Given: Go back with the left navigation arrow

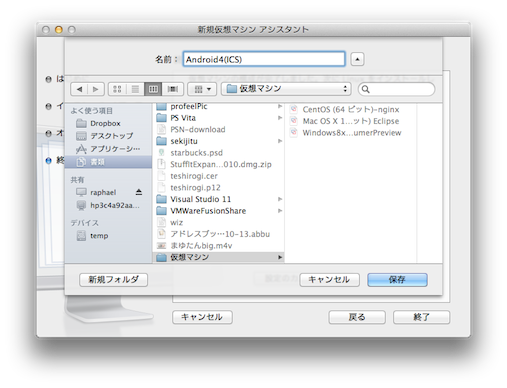Looking at the screenshot, I should [x=79, y=89].
